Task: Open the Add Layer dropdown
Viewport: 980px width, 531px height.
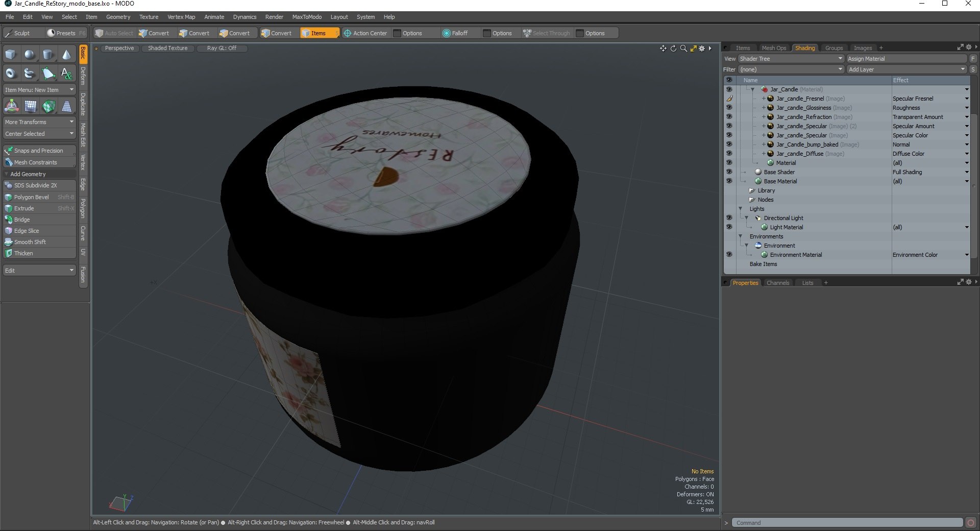Action: click(906, 69)
